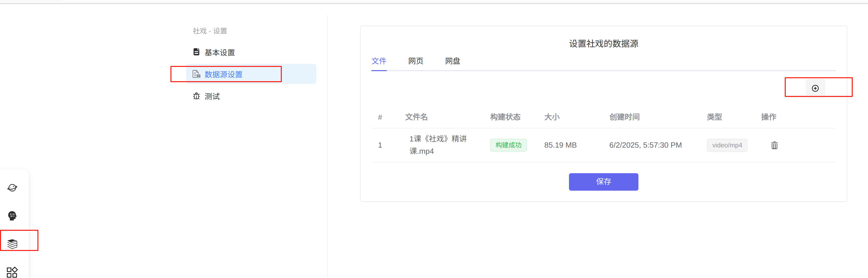Click the 85.19 MB size cell
Screen dimensions: 868x278
(560, 145)
